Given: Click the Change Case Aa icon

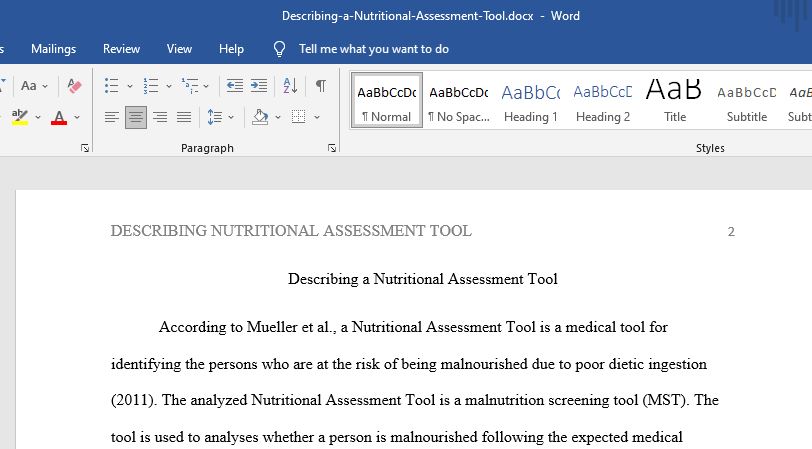Looking at the screenshot, I should tap(29, 85).
